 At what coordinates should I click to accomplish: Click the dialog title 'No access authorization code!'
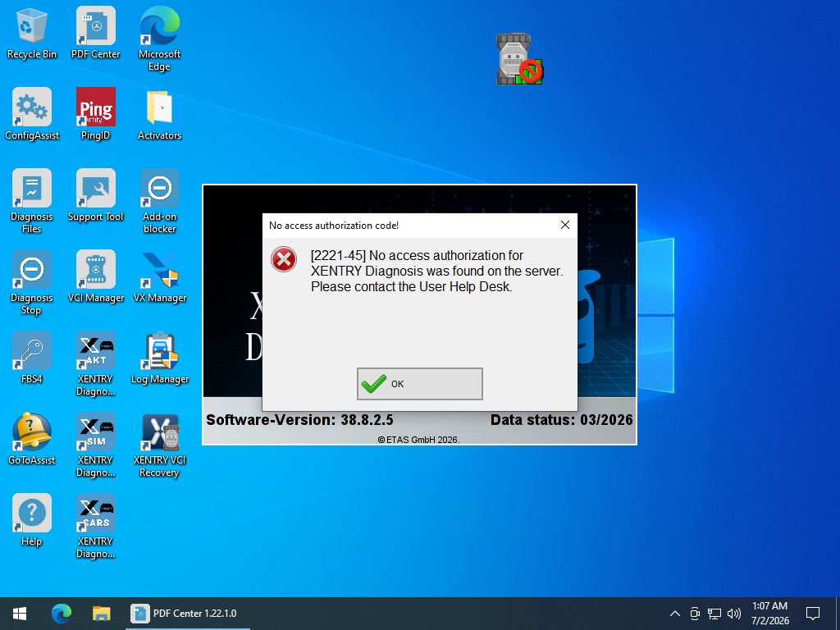coord(334,226)
